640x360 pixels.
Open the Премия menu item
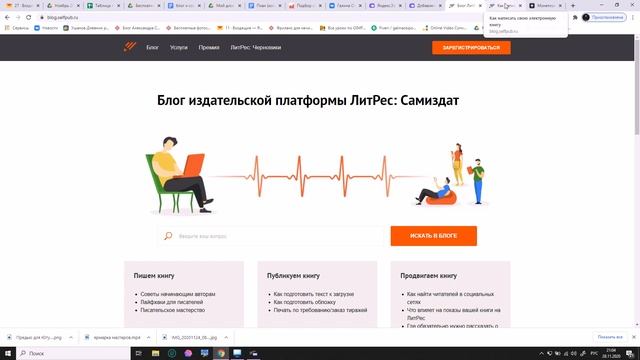tap(209, 47)
